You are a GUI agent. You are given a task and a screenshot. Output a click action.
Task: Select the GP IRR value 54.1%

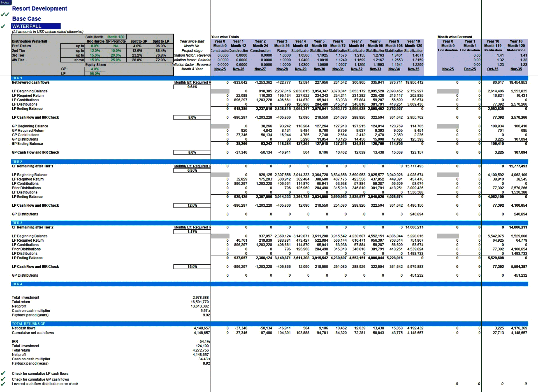tap(205, 341)
